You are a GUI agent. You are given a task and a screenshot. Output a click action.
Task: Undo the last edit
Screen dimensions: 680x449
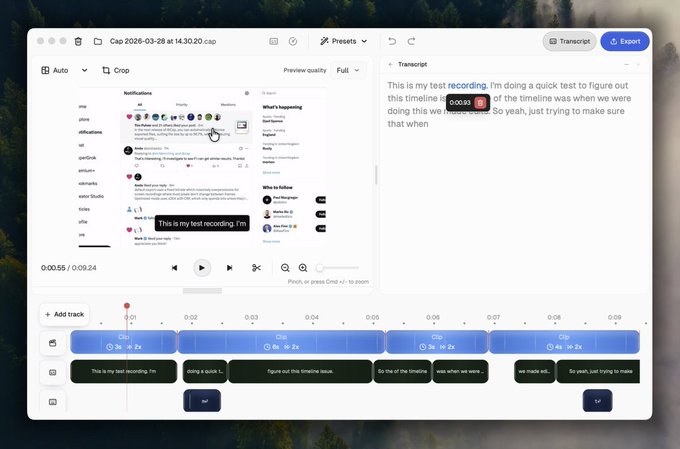pos(392,41)
